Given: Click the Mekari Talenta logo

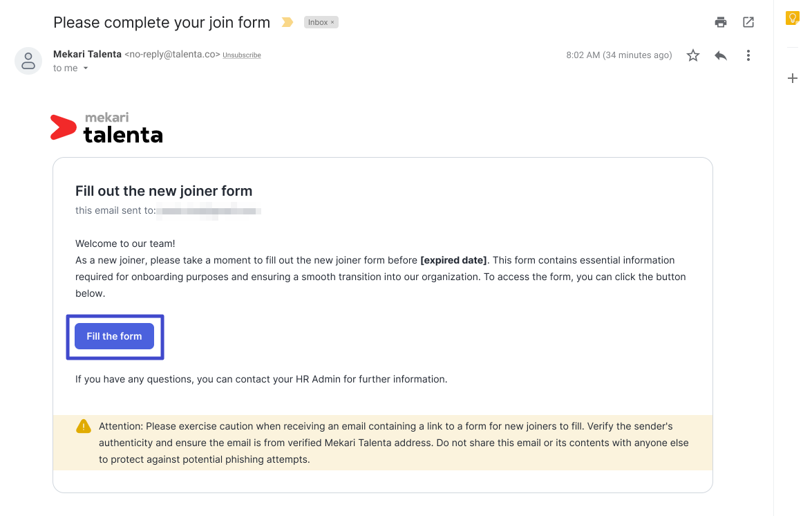Looking at the screenshot, I should 106,128.
